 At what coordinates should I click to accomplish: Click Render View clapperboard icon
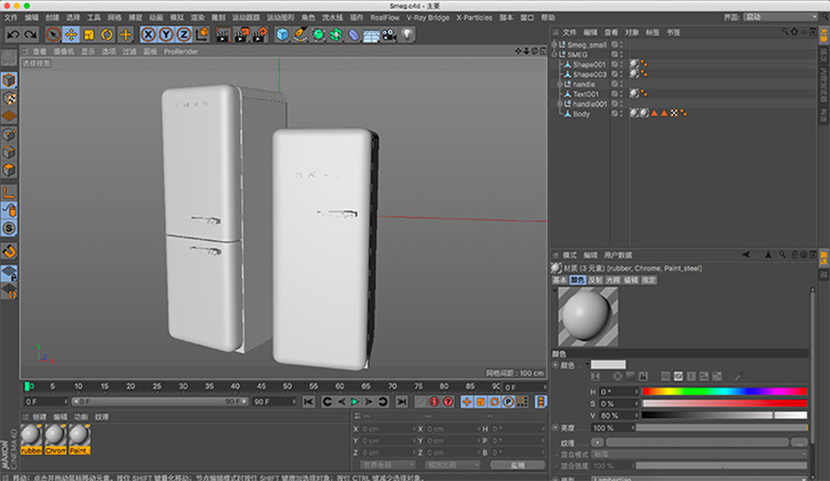point(223,35)
